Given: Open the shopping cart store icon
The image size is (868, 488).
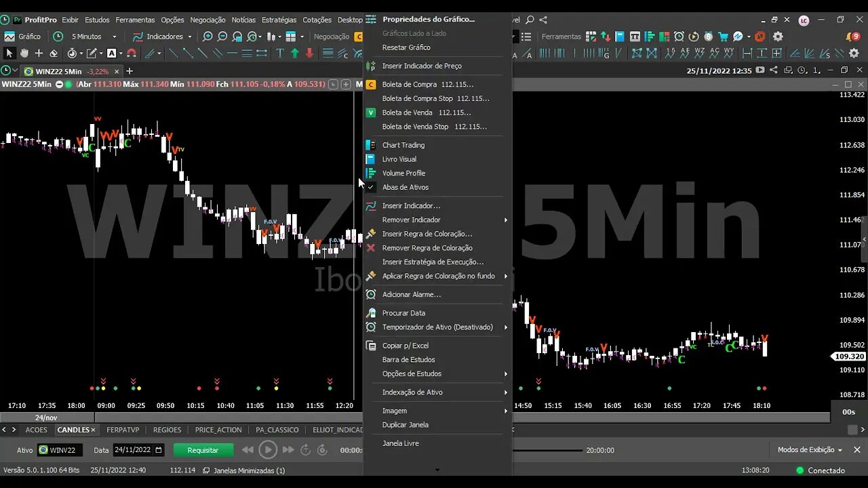Looking at the screenshot, I should [723, 37].
